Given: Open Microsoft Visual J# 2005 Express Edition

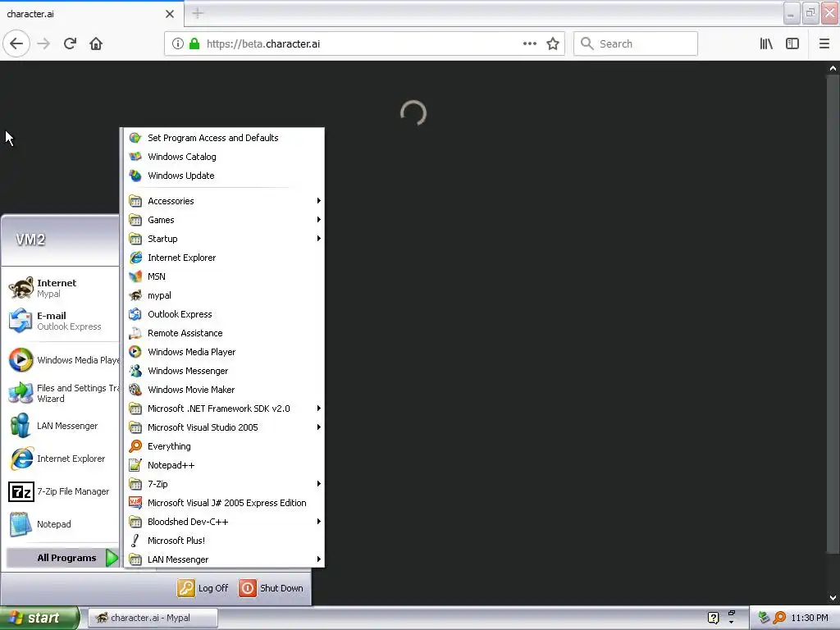Looking at the screenshot, I should [224, 503].
